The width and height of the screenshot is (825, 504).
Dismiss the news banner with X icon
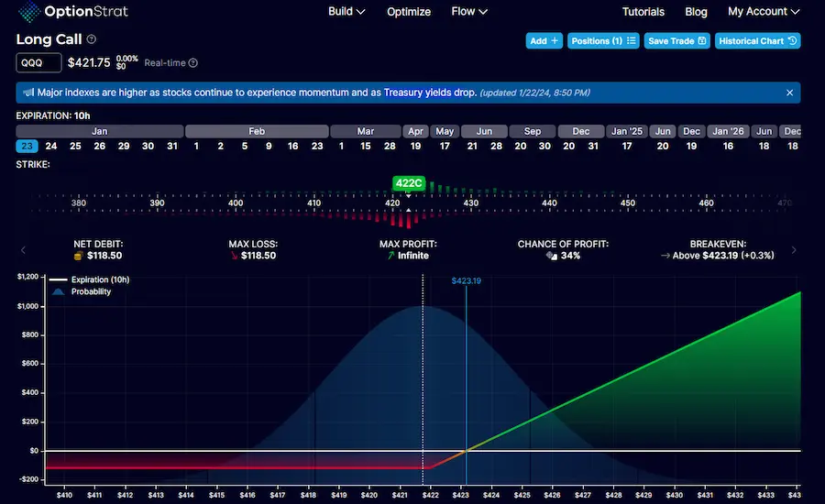pyautogui.click(x=790, y=93)
